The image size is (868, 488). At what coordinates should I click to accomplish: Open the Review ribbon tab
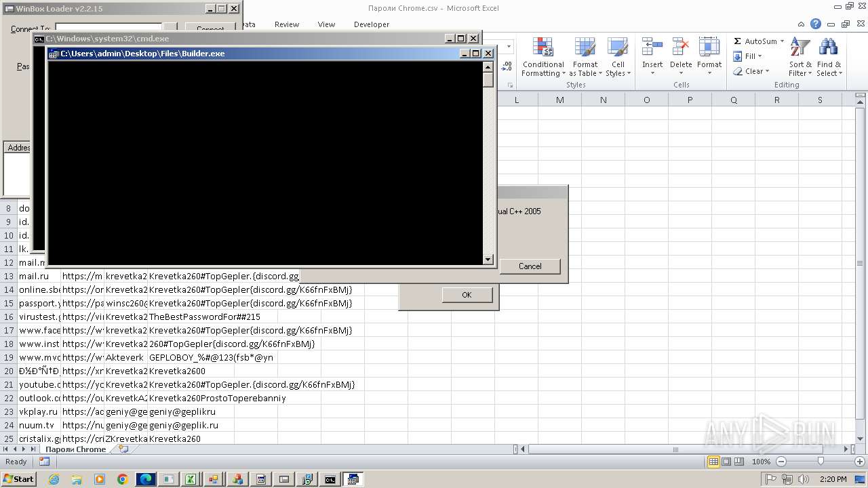click(x=287, y=24)
